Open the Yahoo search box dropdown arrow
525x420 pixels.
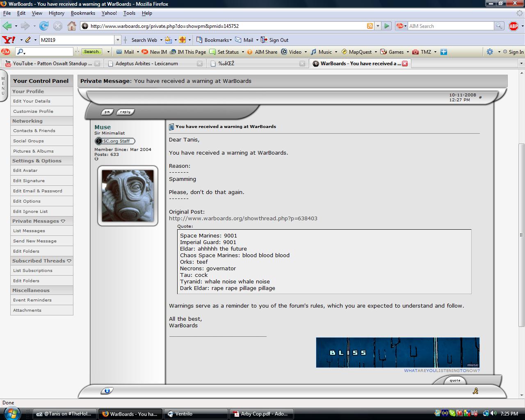click(118, 40)
